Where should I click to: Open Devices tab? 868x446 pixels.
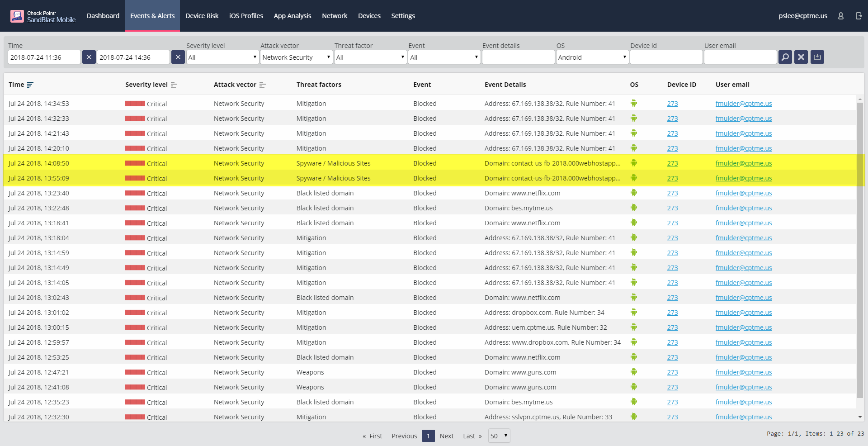369,16
